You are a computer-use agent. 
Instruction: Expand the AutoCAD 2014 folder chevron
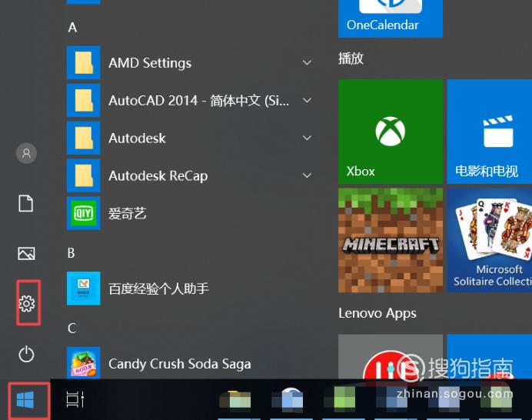pyautogui.click(x=307, y=101)
